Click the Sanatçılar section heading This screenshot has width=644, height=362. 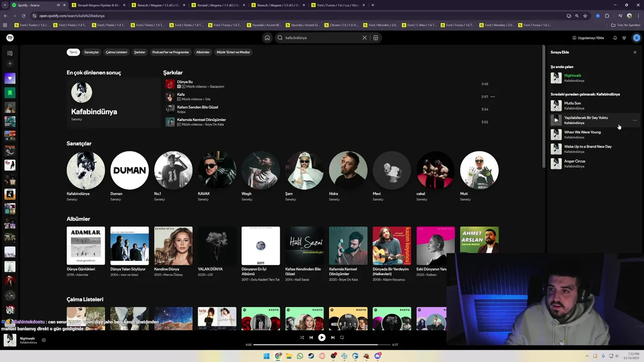79,143
